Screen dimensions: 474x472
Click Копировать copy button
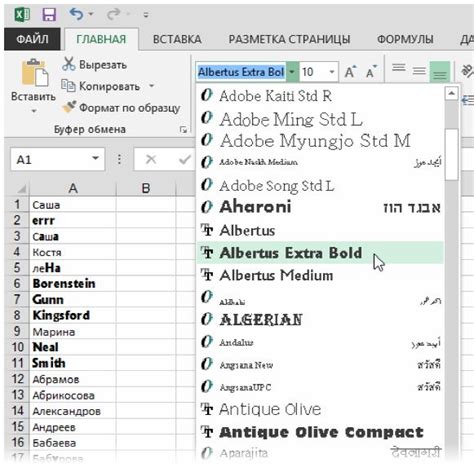(101, 86)
